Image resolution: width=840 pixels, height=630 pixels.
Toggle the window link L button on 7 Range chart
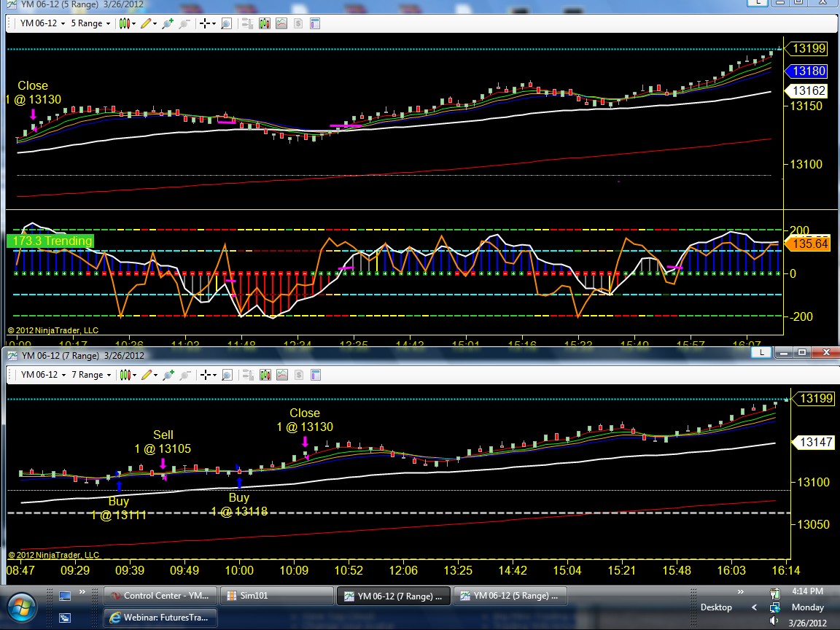coord(761,352)
